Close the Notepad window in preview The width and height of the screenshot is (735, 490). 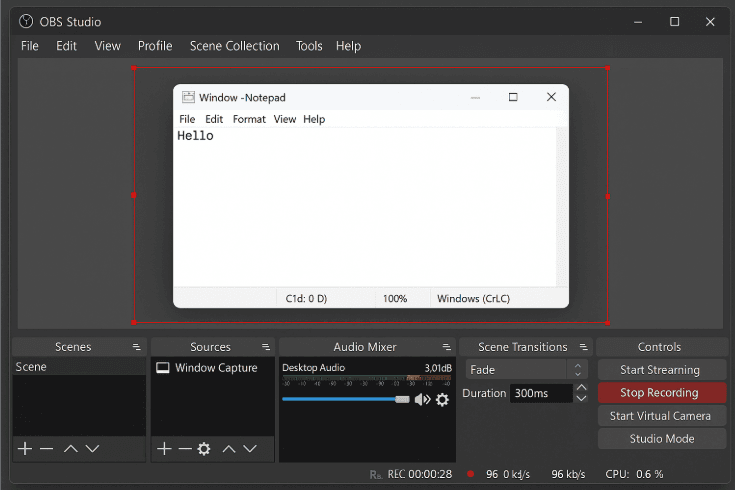click(x=551, y=97)
